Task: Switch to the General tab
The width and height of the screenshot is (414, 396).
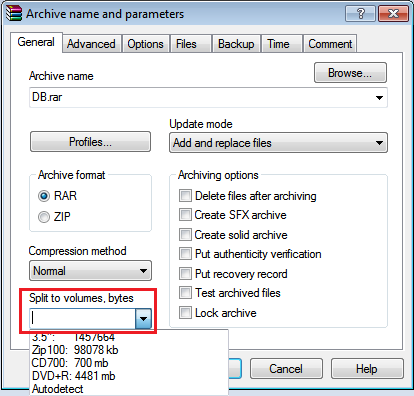Action: pos(36,42)
